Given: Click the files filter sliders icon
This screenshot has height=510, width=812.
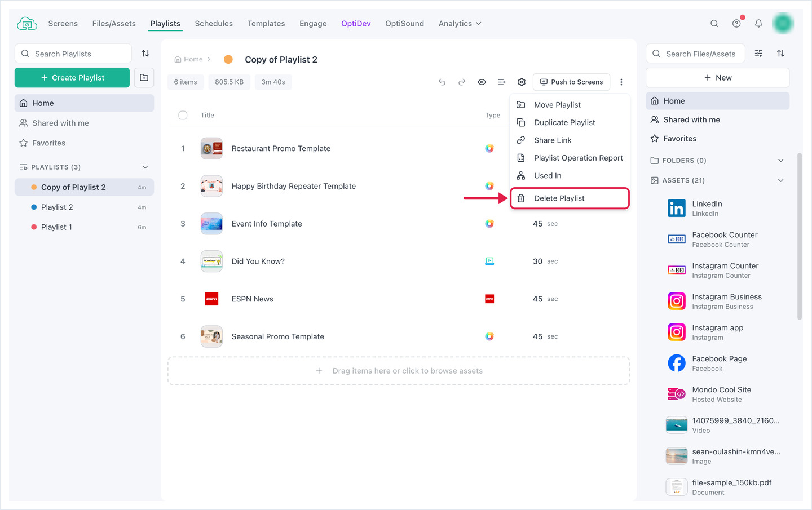Looking at the screenshot, I should point(759,54).
